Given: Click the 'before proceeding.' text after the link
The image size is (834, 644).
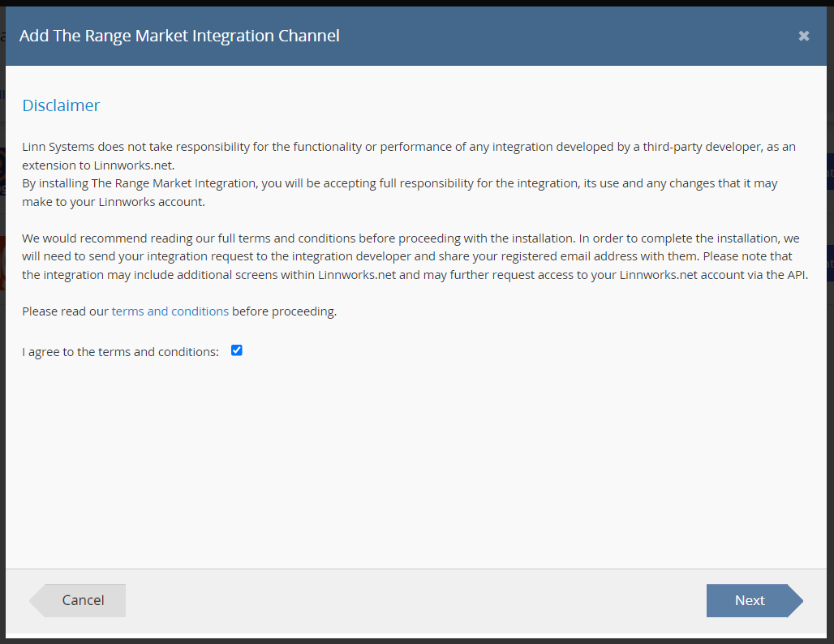Looking at the screenshot, I should click(285, 311).
